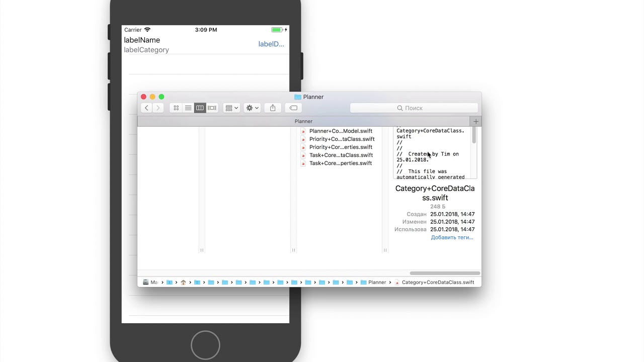Click Category+CoreDataClass.swift in path bar
This screenshot has height=362, width=644.
coord(435,282)
